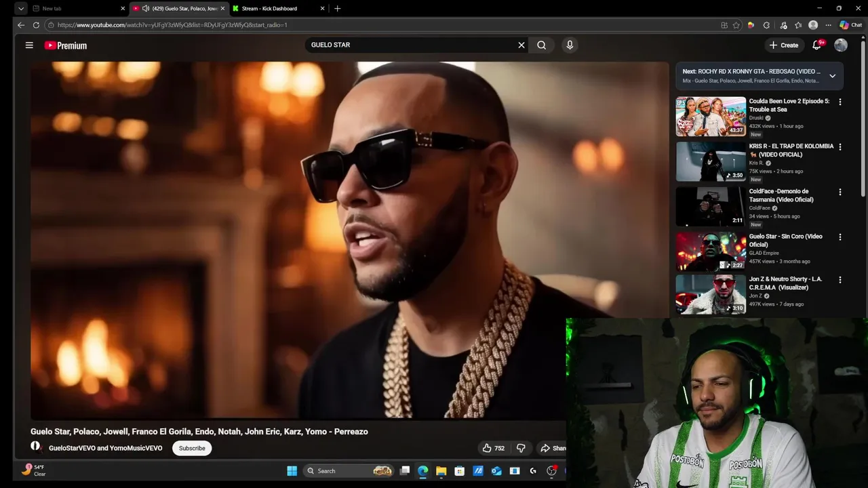Open the Druski channel name link
The image size is (868, 488).
pos(756,118)
